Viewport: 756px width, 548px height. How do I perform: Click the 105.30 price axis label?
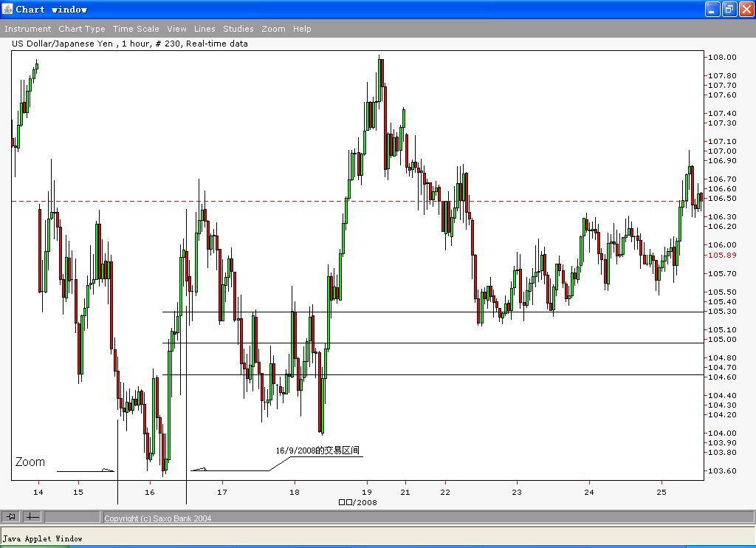pyautogui.click(x=722, y=311)
